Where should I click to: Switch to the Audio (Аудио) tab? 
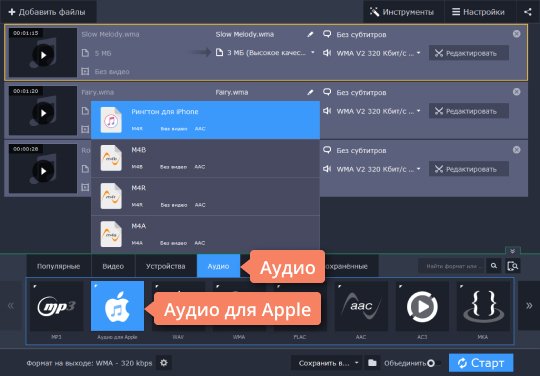(x=218, y=266)
